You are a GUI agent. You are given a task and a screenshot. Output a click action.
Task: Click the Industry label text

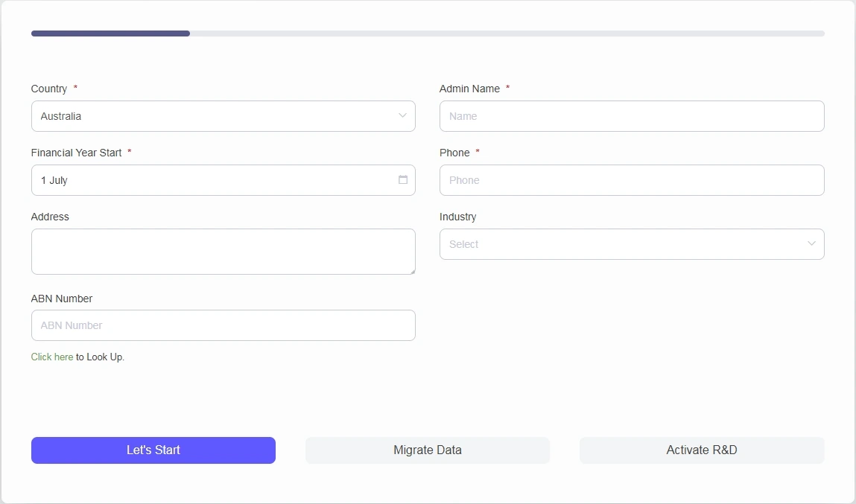click(457, 217)
